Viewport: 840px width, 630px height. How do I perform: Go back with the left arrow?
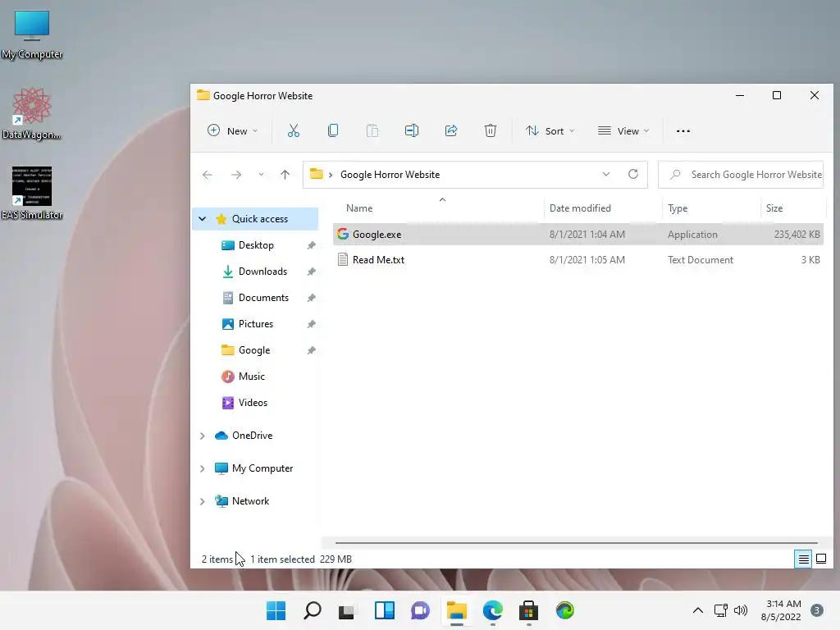(x=208, y=175)
